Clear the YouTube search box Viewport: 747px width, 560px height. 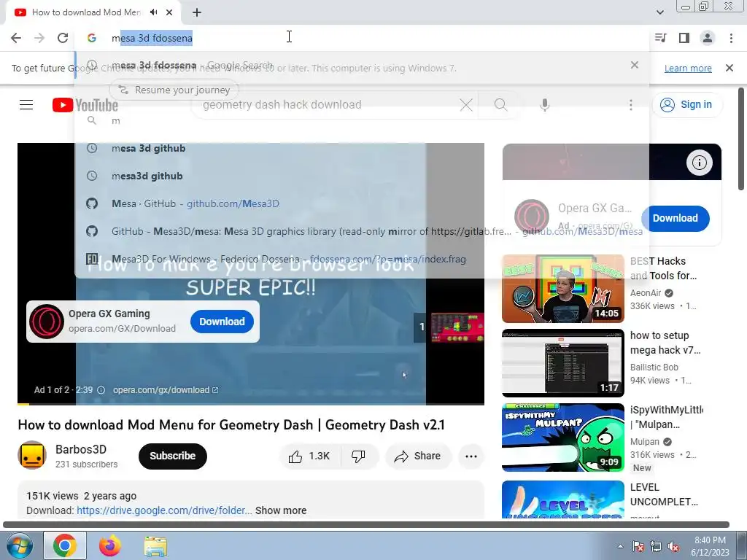click(x=466, y=105)
